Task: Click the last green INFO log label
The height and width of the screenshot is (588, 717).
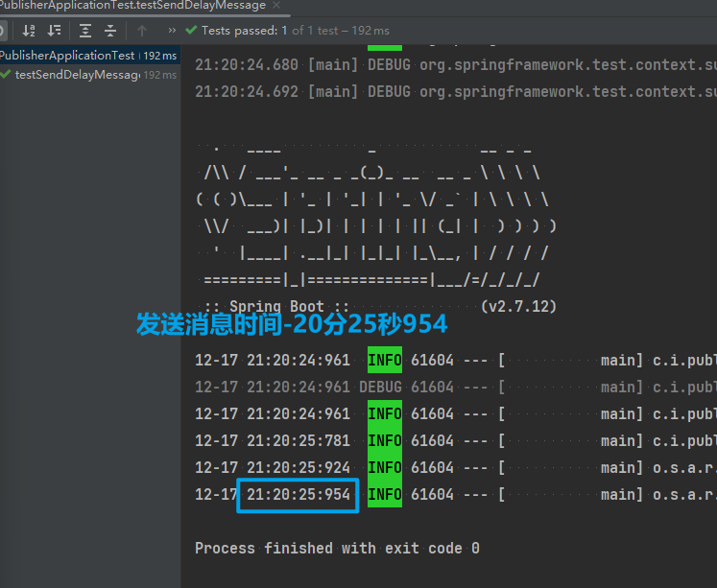Action: pos(384,495)
